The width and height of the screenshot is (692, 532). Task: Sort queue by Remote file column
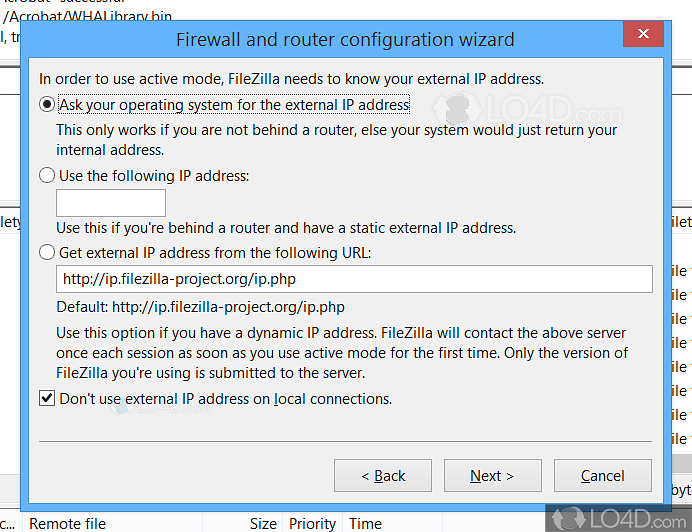tap(67, 523)
